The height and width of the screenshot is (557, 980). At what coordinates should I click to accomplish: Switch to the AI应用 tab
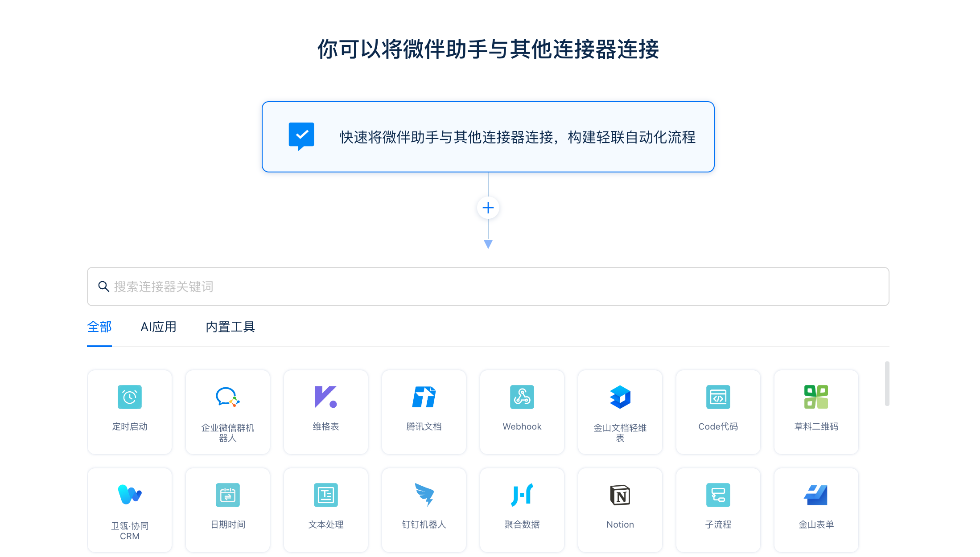pos(158,328)
